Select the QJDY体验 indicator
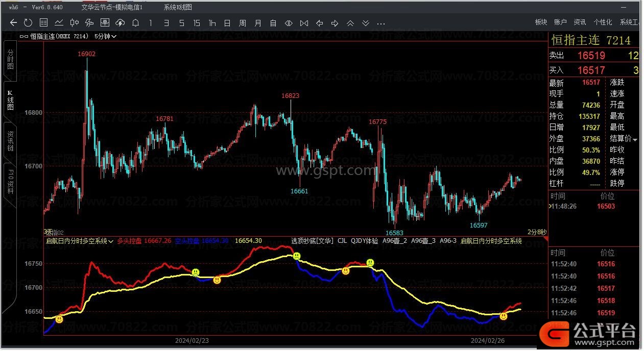This screenshot has height=351, width=644. [x=365, y=241]
